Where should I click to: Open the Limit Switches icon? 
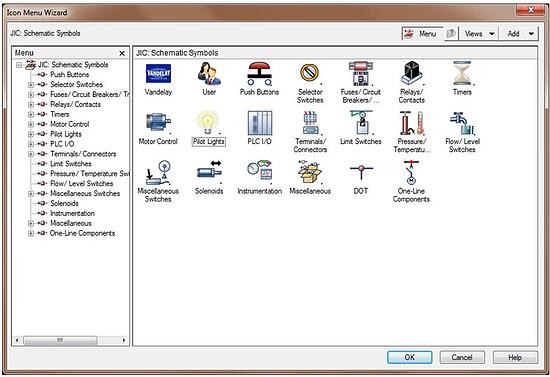tap(361, 123)
